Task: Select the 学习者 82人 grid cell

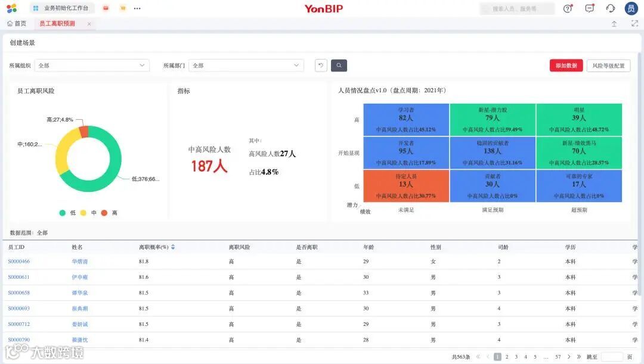Action: (x=406, y=119)
